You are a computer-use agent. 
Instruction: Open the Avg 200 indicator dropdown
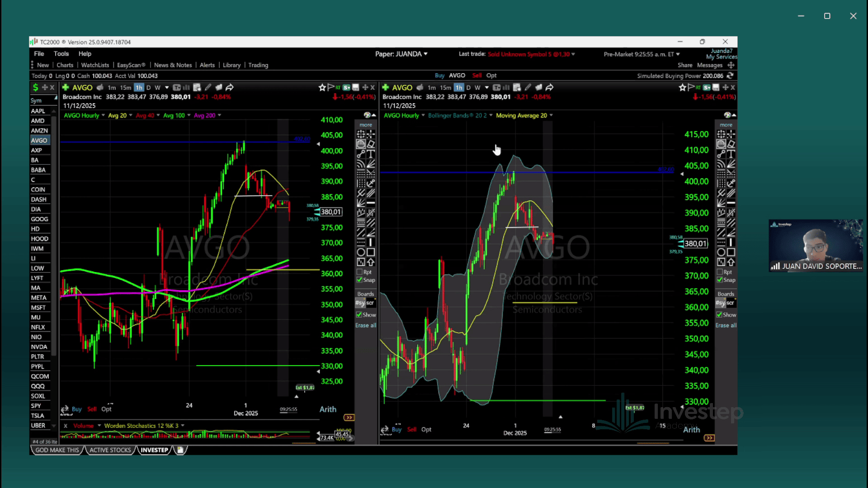click(219, 115)
